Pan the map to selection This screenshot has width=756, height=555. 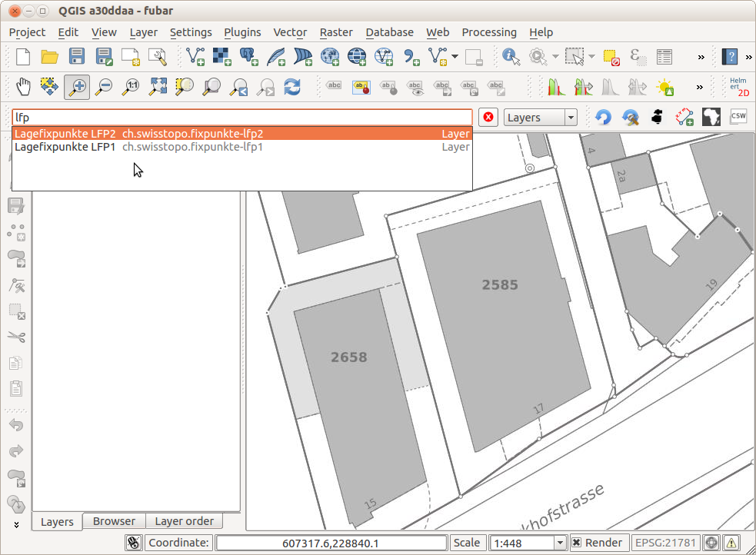49,87
